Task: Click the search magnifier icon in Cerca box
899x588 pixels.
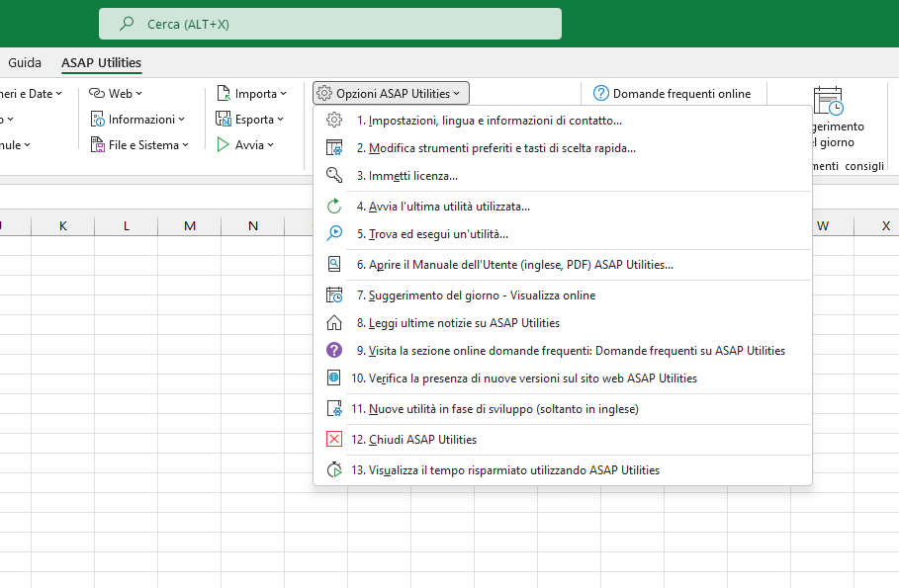Action: pos(127,24)
